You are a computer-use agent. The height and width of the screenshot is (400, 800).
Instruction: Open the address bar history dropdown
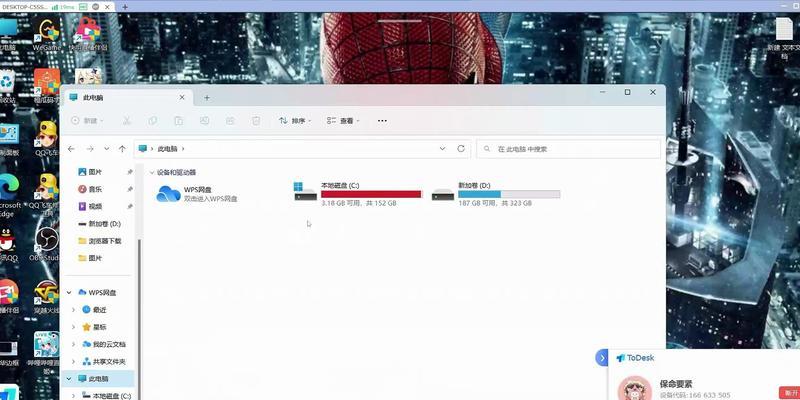point(442,149)
